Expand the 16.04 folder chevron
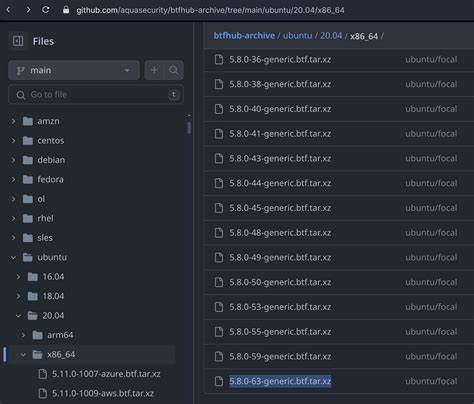This screenshot has width=474, height=404. [x=18, y=277]
